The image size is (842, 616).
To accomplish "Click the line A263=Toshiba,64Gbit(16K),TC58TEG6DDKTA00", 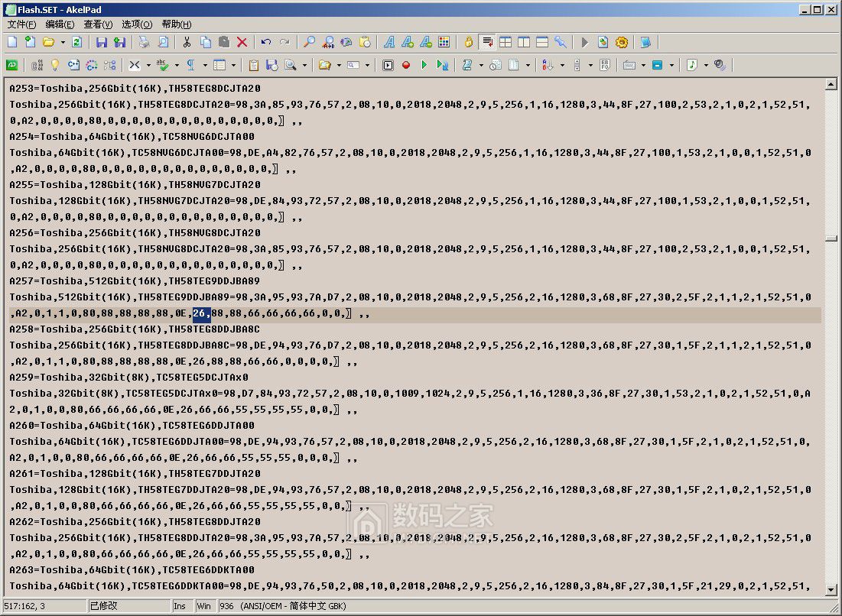I will 132,570.
